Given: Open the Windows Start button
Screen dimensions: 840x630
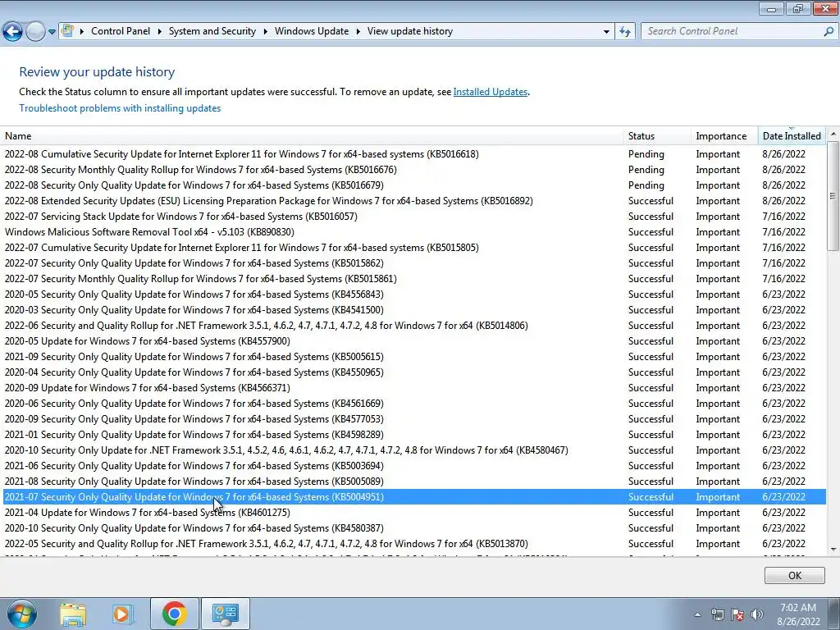Looking at the screenshot, I should pyautogui.click(x=21, y=614).
